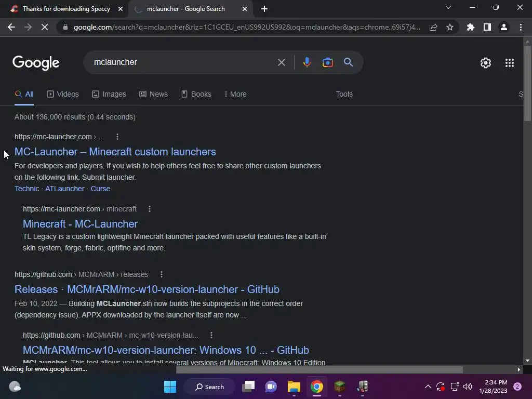Viewport: 532px width, 399px height.
Task: Open taskbar Search
Action: coord(209,387)
